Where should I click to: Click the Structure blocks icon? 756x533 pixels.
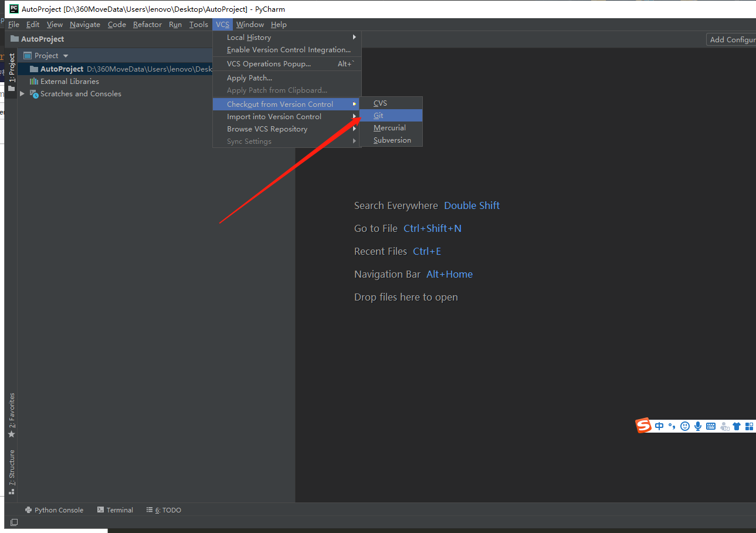click(12, 491)
